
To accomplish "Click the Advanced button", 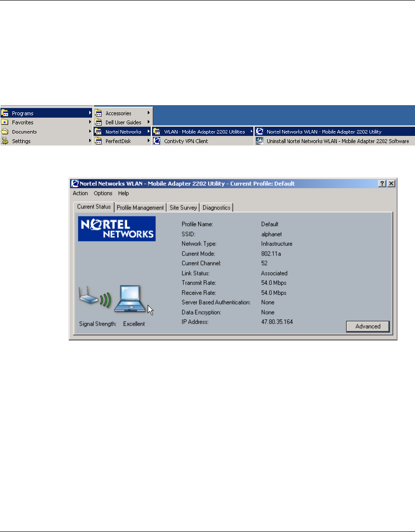I will pyautogui.click(x=368, y=326).
